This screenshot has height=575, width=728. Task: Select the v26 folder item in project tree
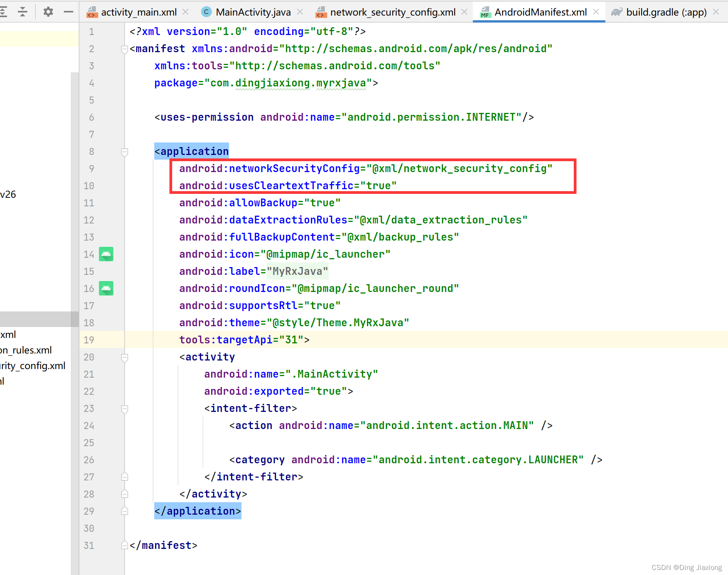(x=8, y=194)
